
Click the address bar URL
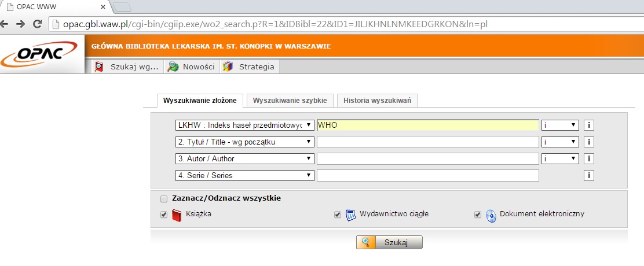coord(275,24)
